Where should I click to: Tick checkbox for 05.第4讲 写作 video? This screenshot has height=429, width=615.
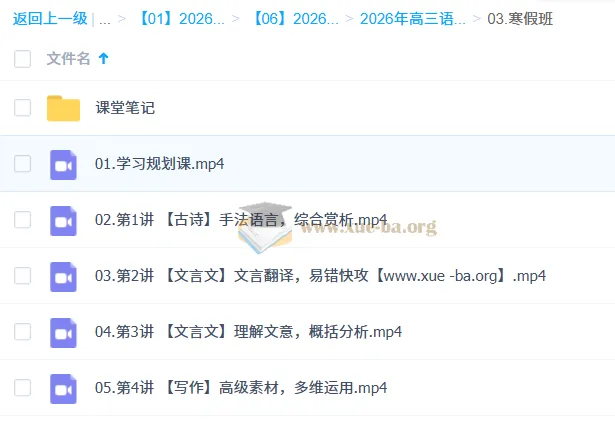22,388
